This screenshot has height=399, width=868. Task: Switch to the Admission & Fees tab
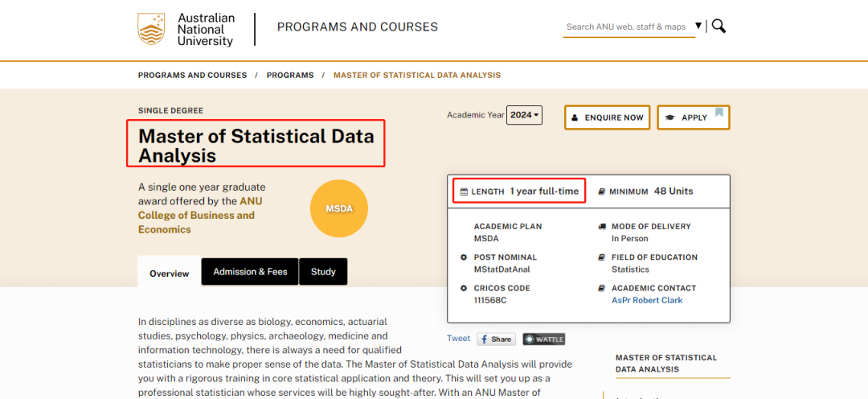tap(250, 272)
